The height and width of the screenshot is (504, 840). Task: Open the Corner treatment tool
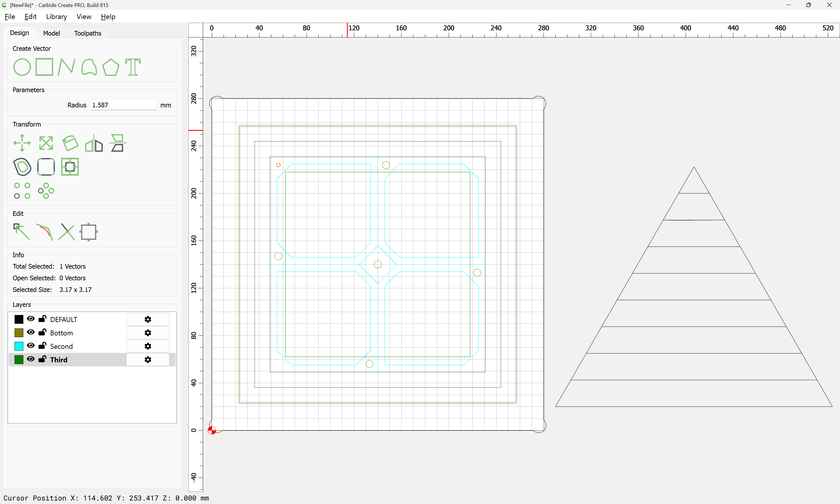point(46,167)
